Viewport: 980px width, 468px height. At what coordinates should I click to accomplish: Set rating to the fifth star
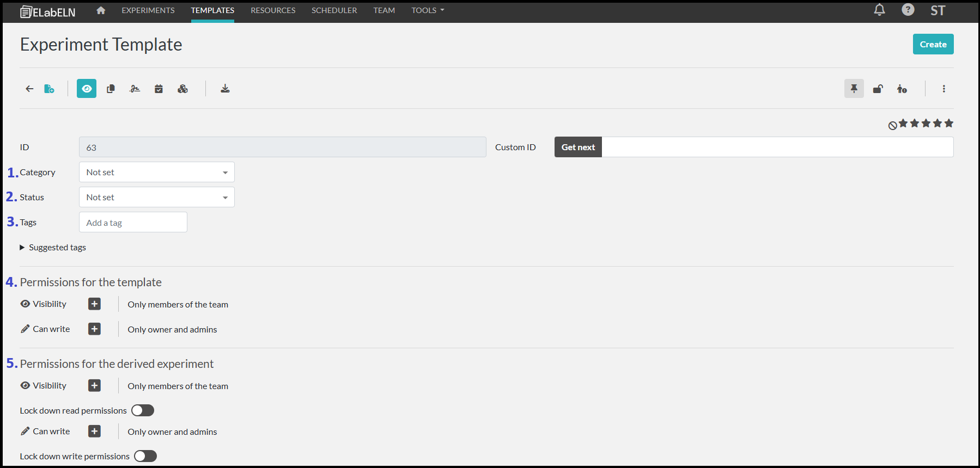[x=949, y=124]
